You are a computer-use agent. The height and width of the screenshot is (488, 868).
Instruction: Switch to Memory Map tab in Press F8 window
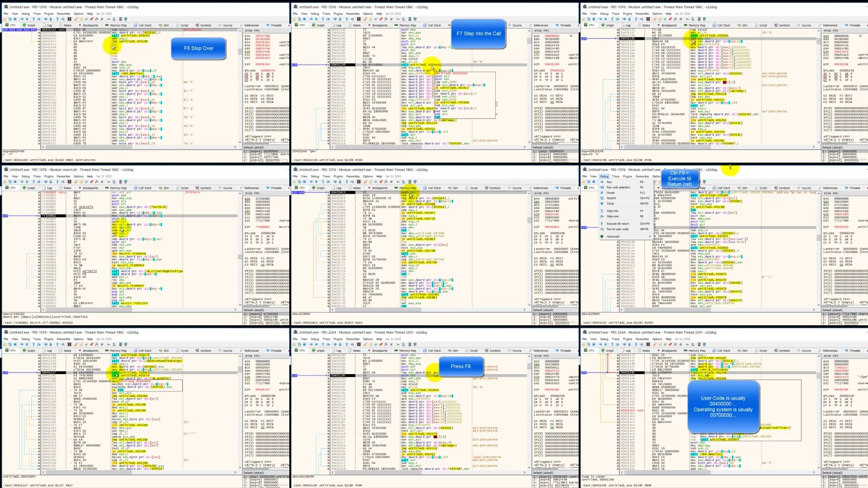tap(405, 350)
